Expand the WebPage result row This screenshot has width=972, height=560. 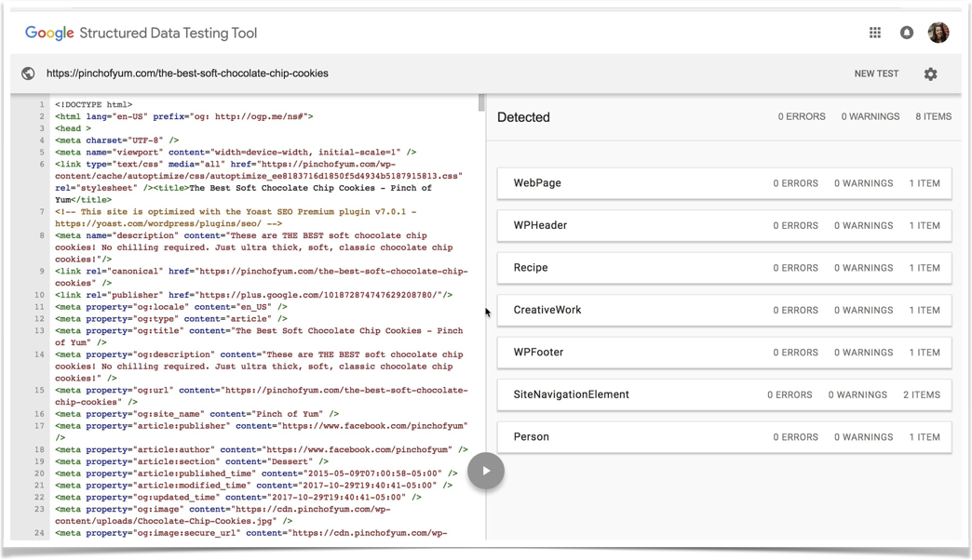click(724, 183)
